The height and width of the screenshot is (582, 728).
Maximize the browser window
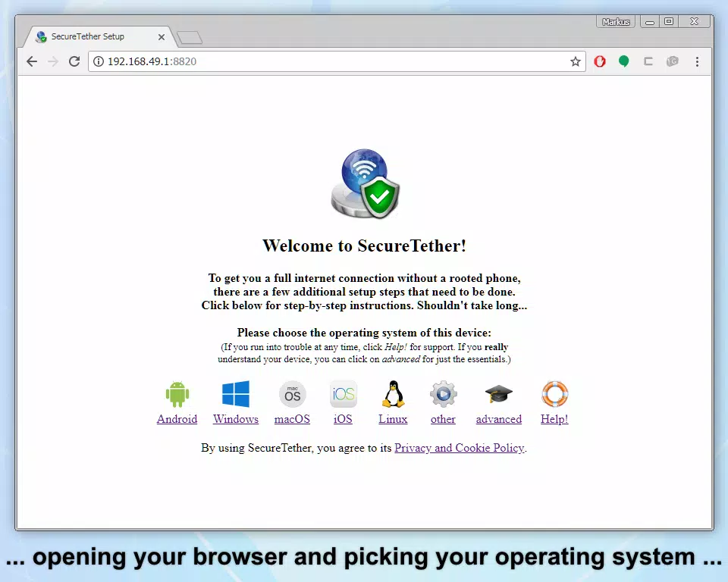pyautogui.click(x=669, y=21)
